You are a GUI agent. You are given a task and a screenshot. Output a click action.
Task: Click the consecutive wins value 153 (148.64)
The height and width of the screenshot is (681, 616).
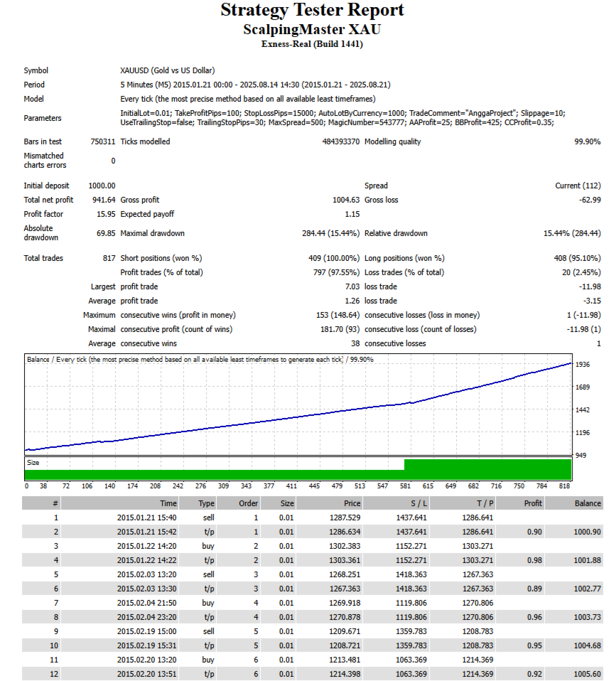coord(337,316)
